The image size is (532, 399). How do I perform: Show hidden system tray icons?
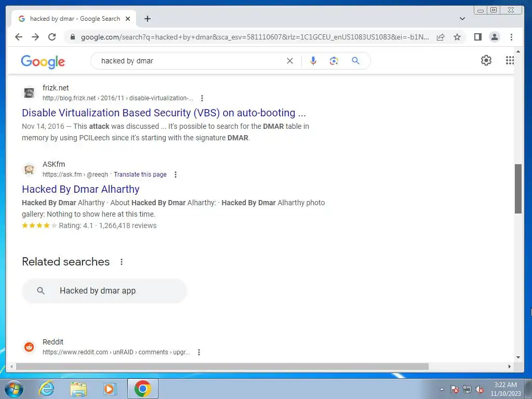[x=442, y=389]
